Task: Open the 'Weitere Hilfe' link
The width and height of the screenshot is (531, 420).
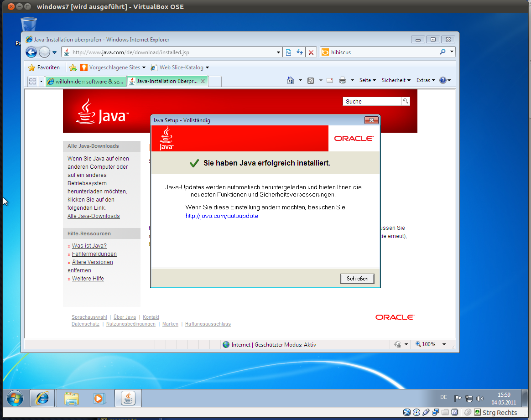Action: coord(88,279)
